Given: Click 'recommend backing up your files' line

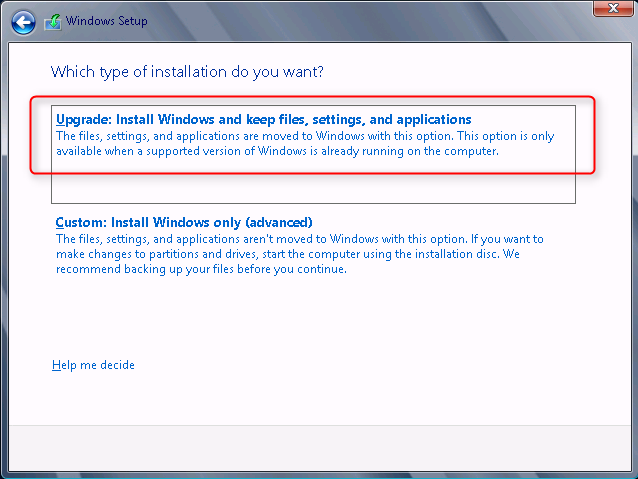Looking at the screenshot, I should [201, 269].
